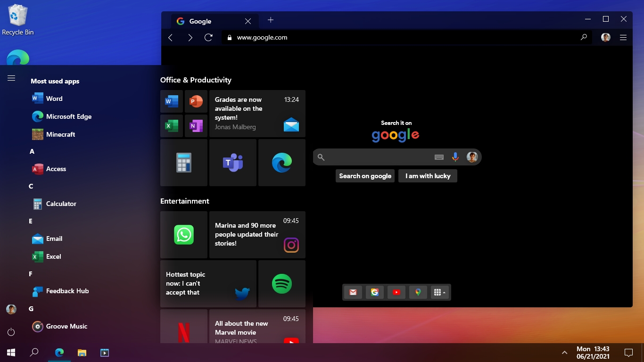
Task: Jump to letter E section header
Action: click(31, 221)
